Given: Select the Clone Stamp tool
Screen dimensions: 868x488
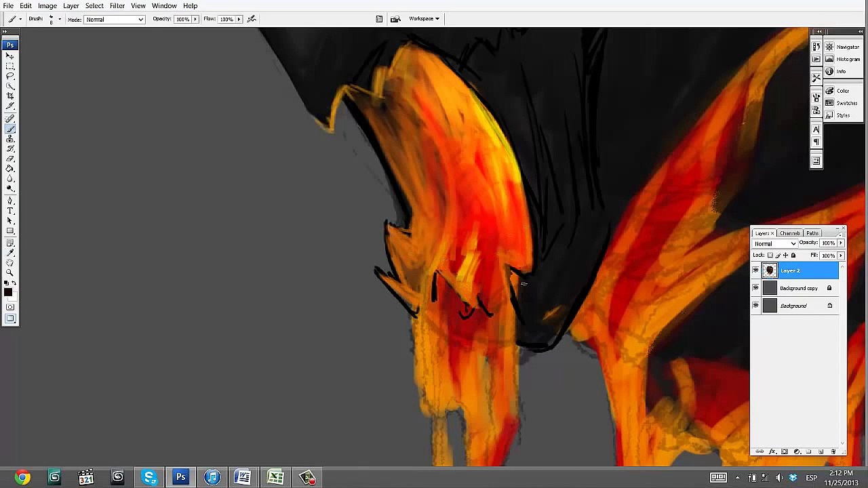Looking at the screenshot, I should [x=10, y=138].
